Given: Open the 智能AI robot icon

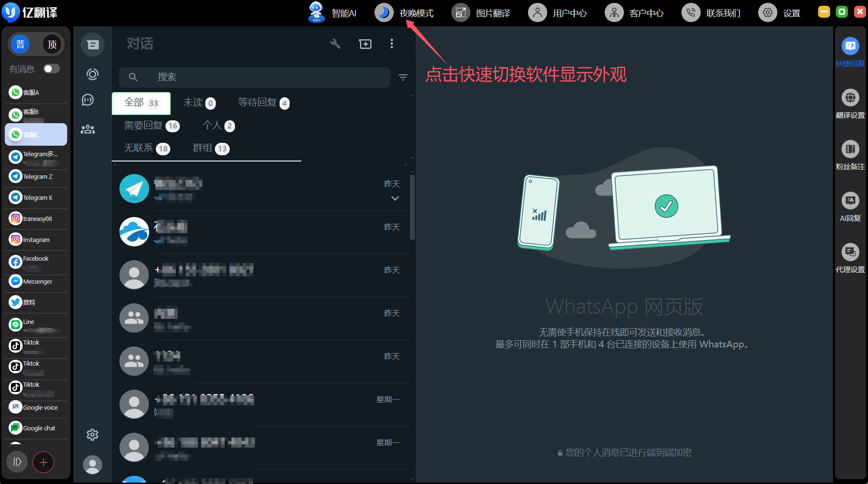Looking at the screenshot, I should pos(317,12).
